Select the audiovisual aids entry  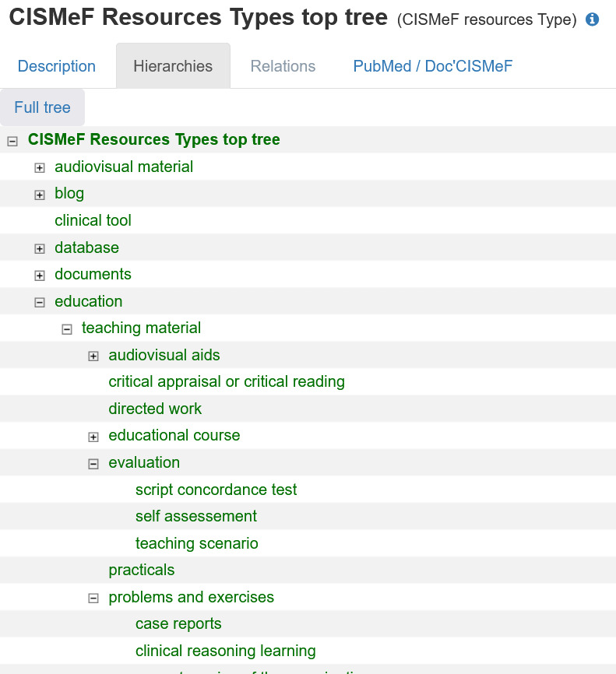164,355
